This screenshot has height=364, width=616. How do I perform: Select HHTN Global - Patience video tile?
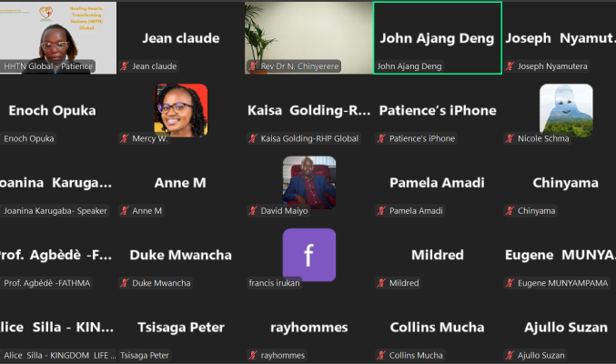click(57, 37)
